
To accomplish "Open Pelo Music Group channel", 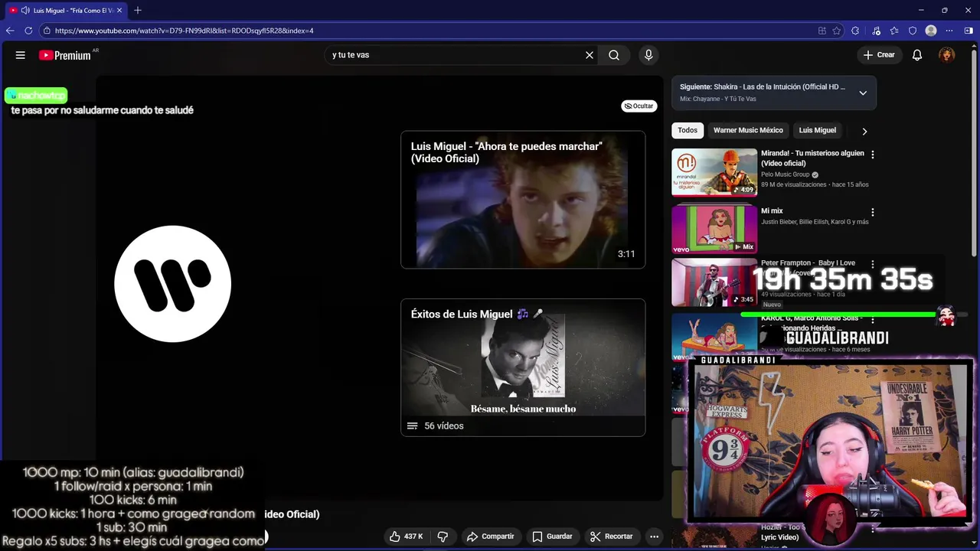I will click(x=785, y=174).
